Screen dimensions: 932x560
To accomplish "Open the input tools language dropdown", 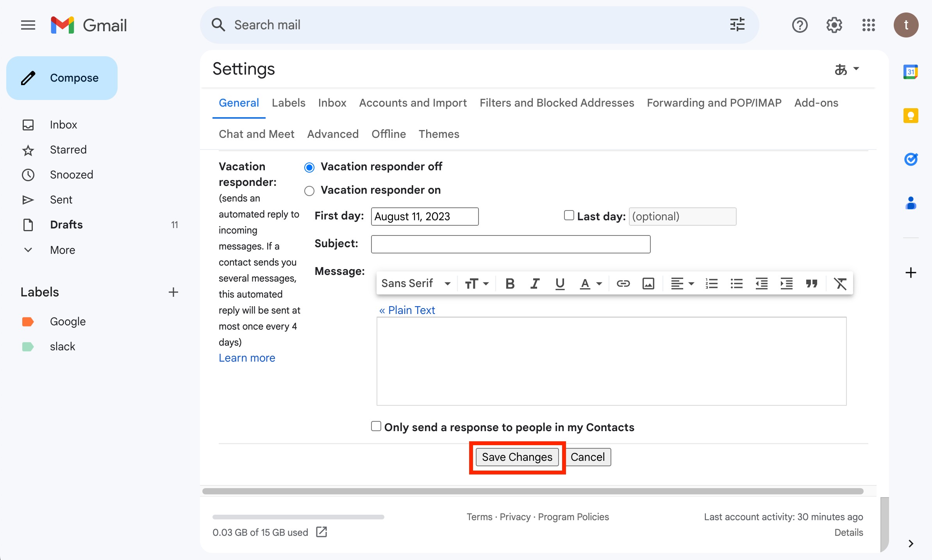I will (847, 70).
